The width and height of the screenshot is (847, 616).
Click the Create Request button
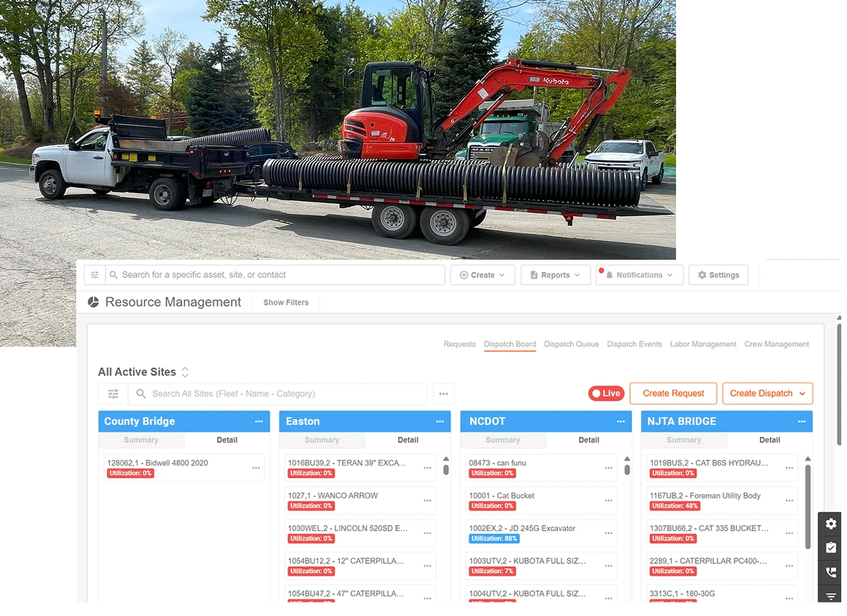[673, 393]
